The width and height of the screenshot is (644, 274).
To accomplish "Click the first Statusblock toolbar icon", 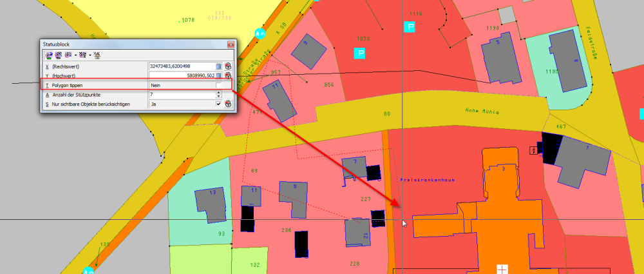I will [x=48, y=55].
